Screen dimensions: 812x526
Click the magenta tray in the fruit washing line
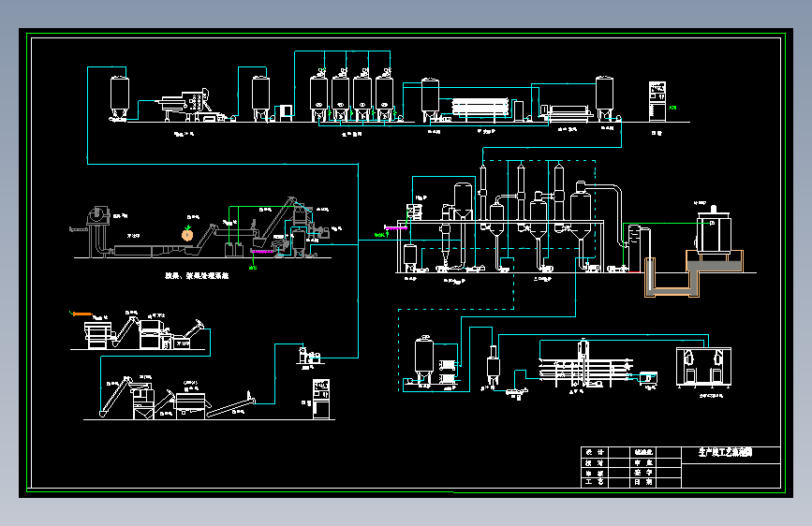262,252
